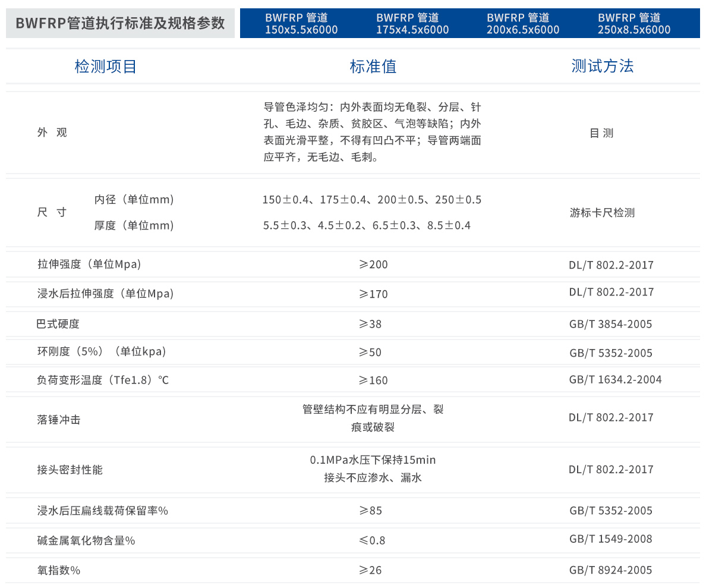The height and width of the screenshot is (588, 706).
Task: Click the 检测项目 column header
Action: [106, 66]
